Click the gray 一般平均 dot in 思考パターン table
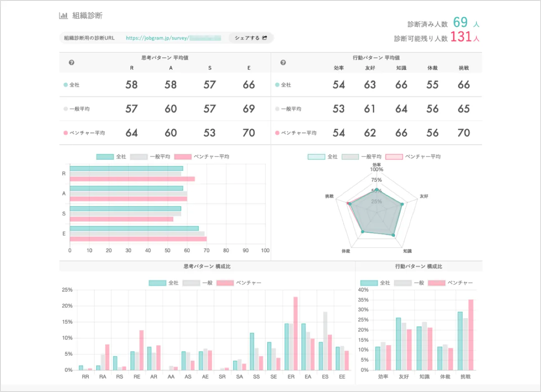 click(x=66, y=109)
